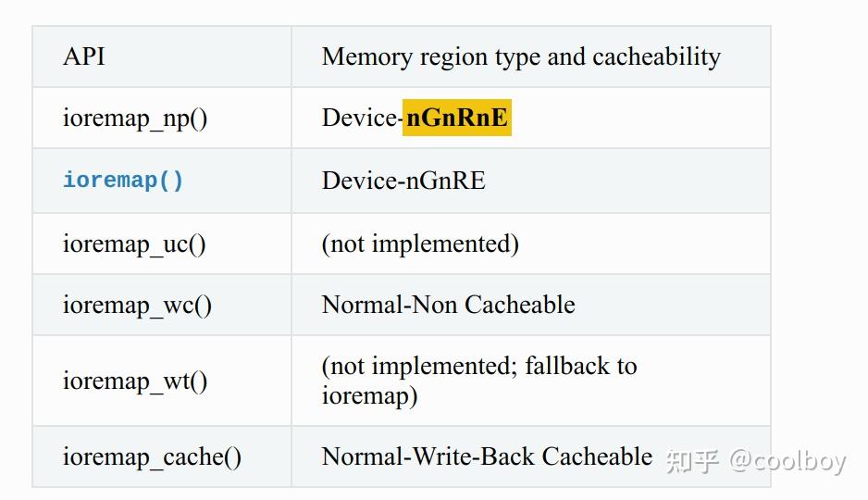Click the "Device-" text before the highlight
This screenshot has height=500, width=868.
(x=362, y=118)
